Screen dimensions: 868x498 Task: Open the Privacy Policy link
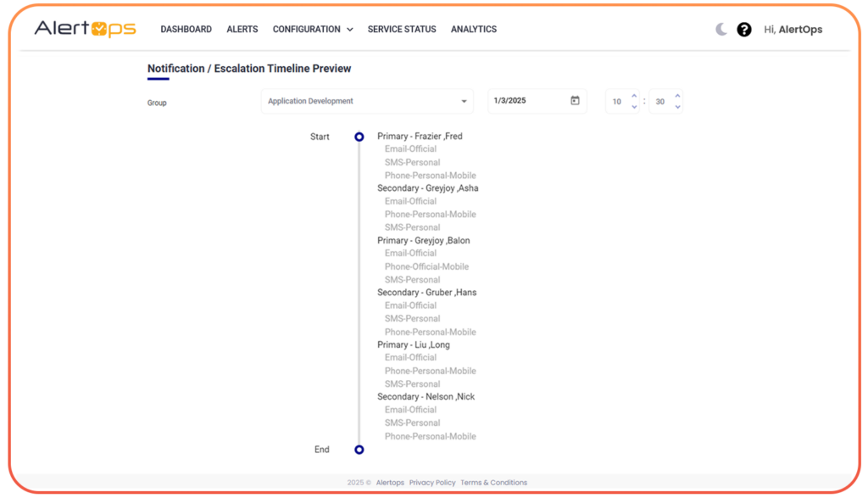click(x=432, y=482)
